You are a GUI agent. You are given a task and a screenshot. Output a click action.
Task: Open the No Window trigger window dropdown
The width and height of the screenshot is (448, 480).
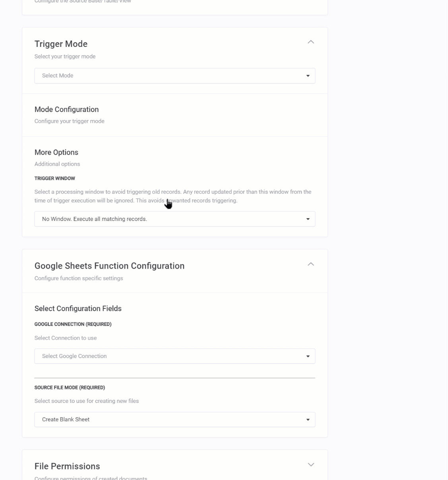(x=175, y=219)
